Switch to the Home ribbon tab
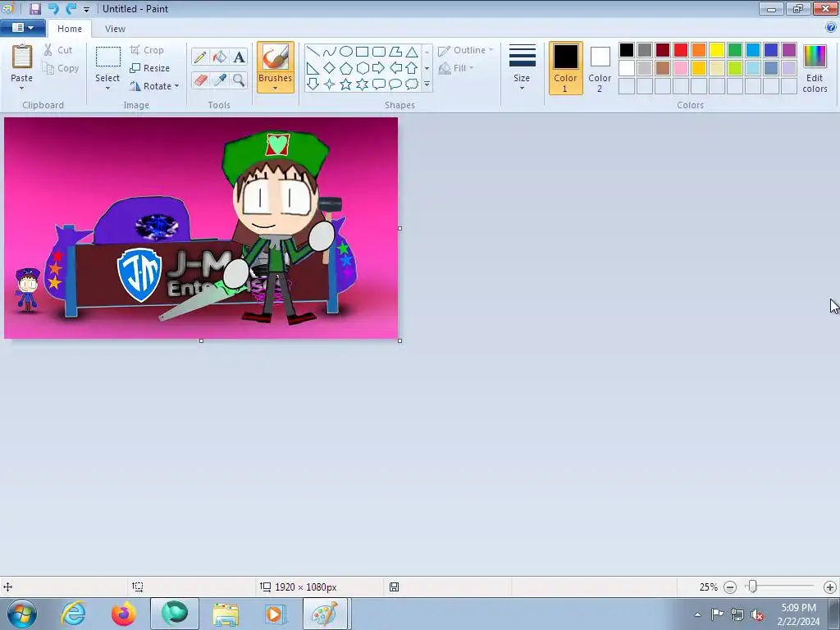Screen dimensions: 840x630 tap(70, 29)
